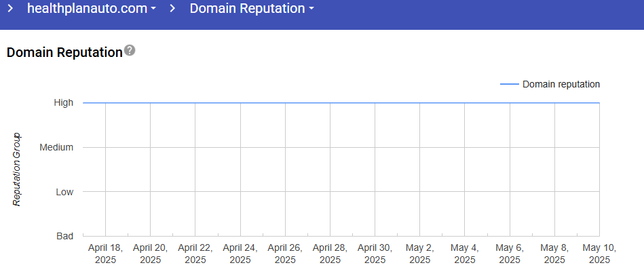Open the healthplanauto.com domain dropdown

pyautogui.click(x=92, y=9)
